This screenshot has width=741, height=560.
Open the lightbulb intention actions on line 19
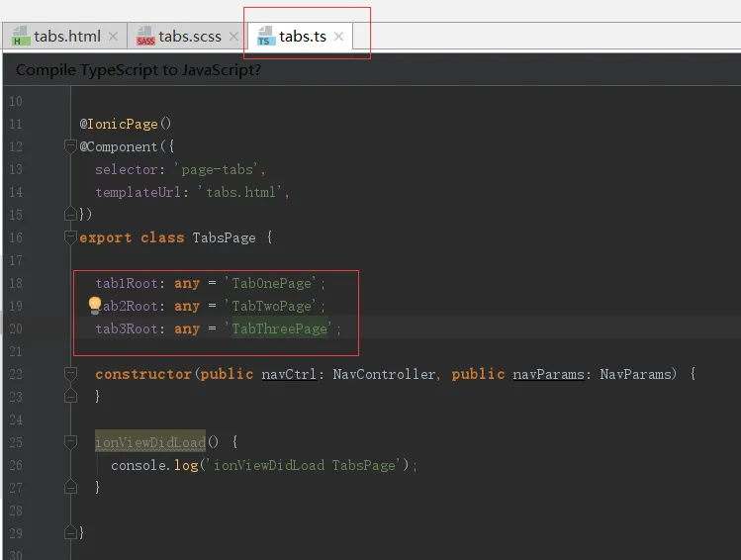95,305
